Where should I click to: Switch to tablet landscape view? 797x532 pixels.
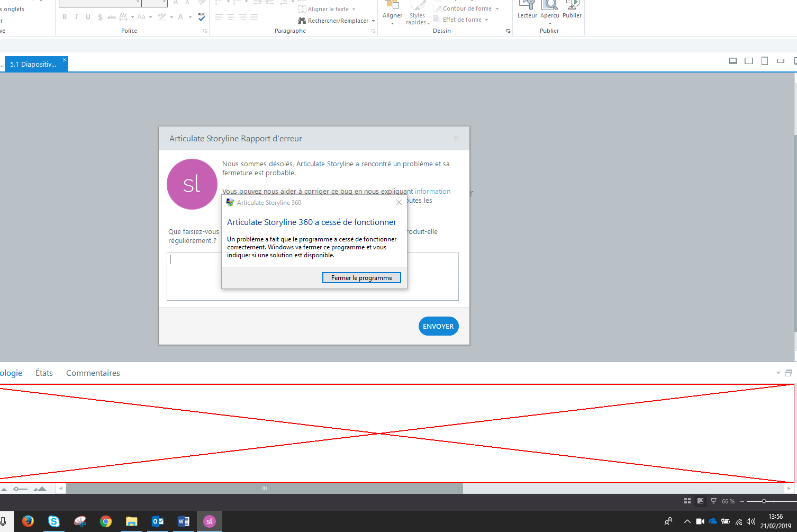749,61
